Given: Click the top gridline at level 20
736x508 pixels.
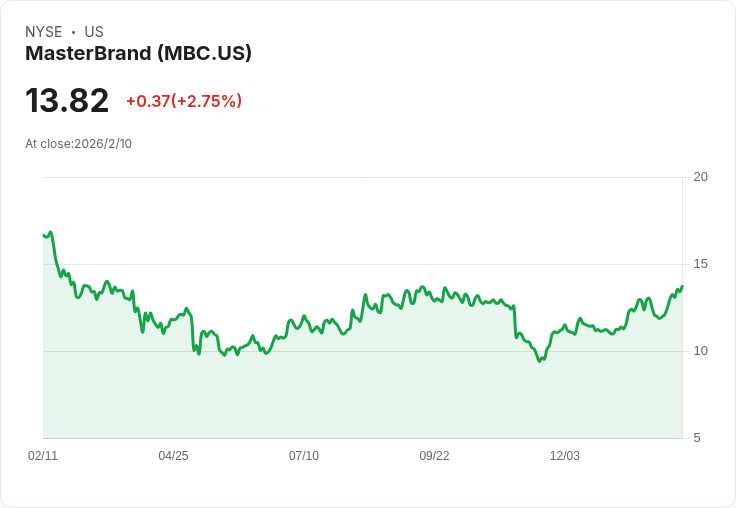Looking at the screenshot, I should pyautogui.click(x=360, y=178).
